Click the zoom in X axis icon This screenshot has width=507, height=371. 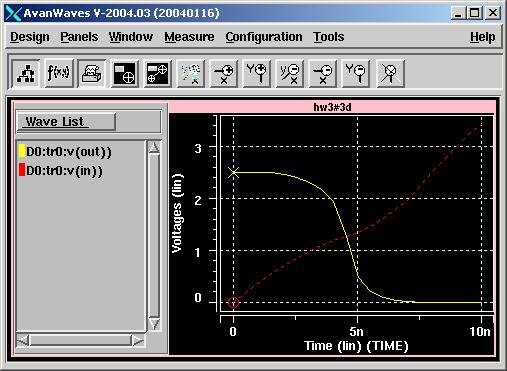pos(224,73)
